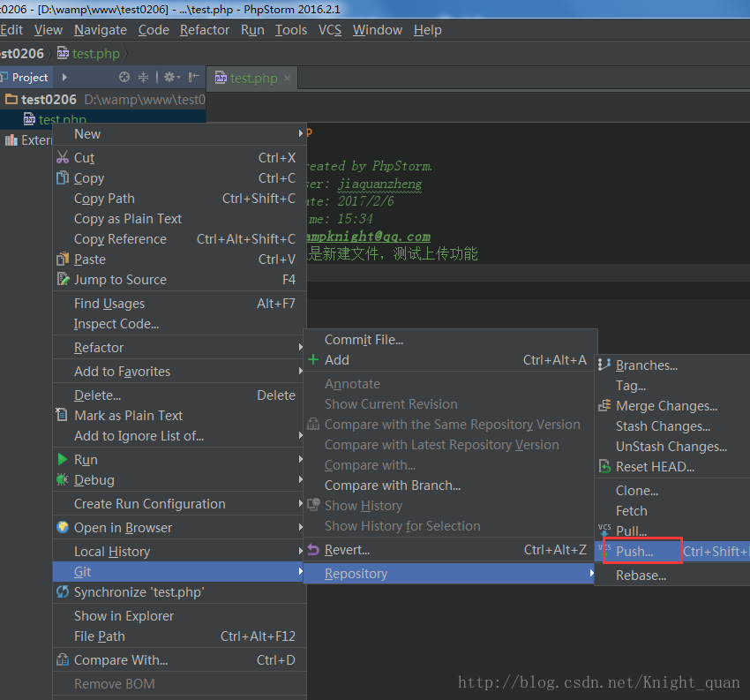Click the Paste icon in context menu

click(x=63, y=259)
